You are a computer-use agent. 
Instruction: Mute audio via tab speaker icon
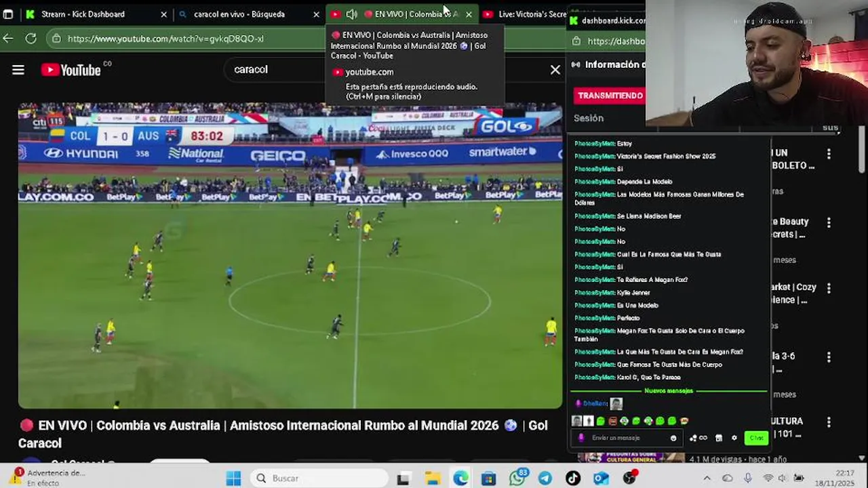pyautogui.click(x=352, y=14)
